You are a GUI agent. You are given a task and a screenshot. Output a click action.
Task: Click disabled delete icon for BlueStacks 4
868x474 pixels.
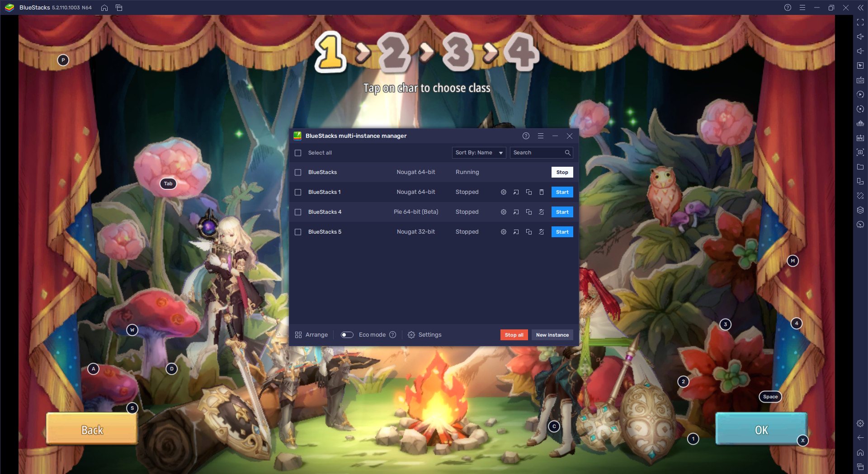pyautogui.click(x=541, y=212)
